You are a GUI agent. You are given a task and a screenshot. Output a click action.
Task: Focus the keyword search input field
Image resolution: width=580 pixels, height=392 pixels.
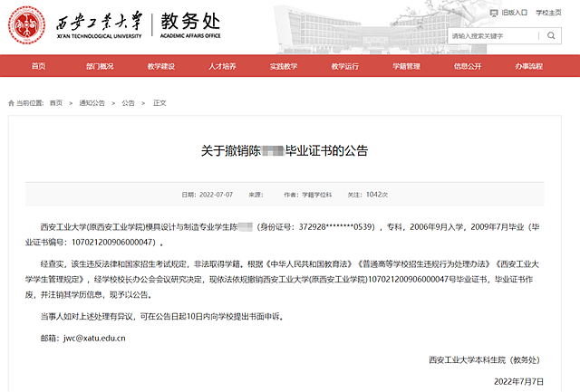tap(493, 36)
